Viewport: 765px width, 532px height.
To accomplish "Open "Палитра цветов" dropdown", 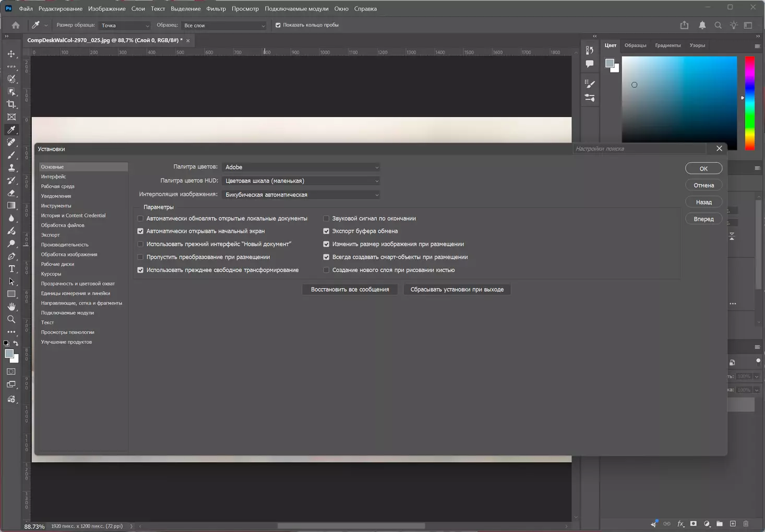I will [x=301, y=167].
